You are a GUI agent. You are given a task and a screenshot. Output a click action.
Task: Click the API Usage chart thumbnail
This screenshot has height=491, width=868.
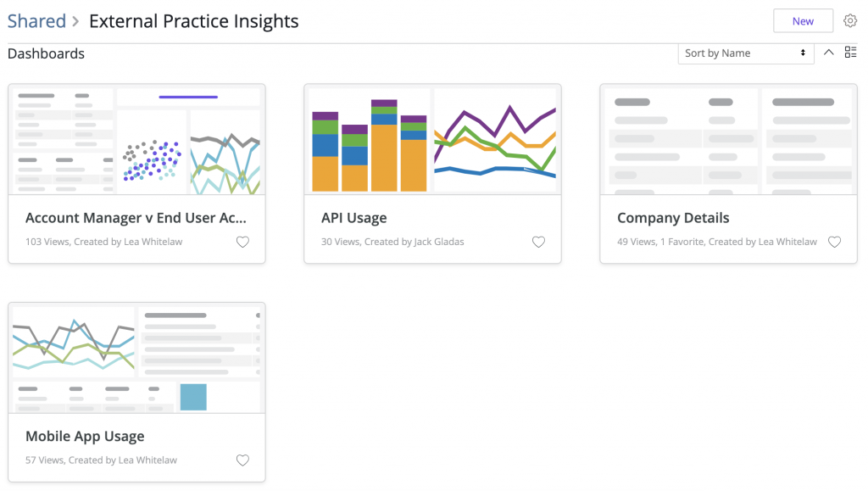(x=432, y=140)
